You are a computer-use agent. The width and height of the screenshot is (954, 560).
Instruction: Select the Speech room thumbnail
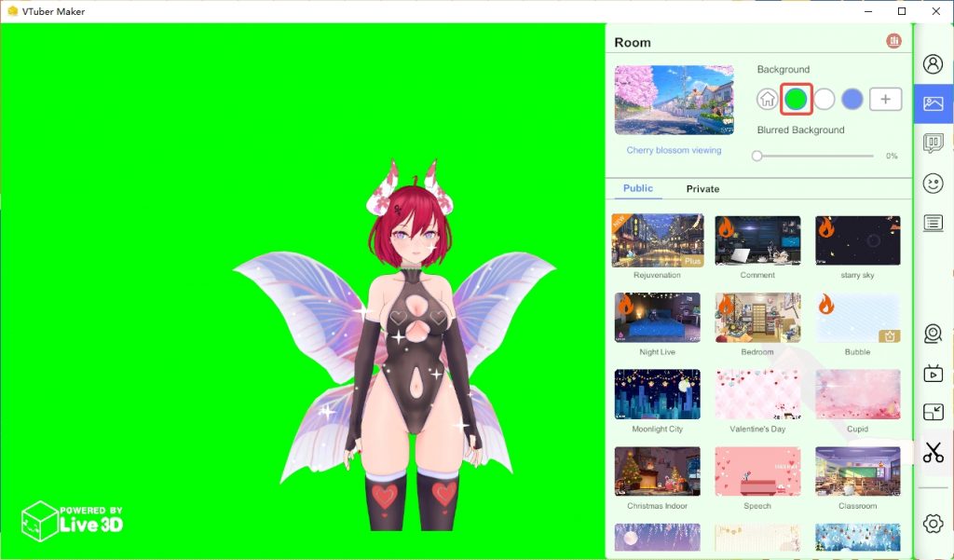click(x=757, y=471)
